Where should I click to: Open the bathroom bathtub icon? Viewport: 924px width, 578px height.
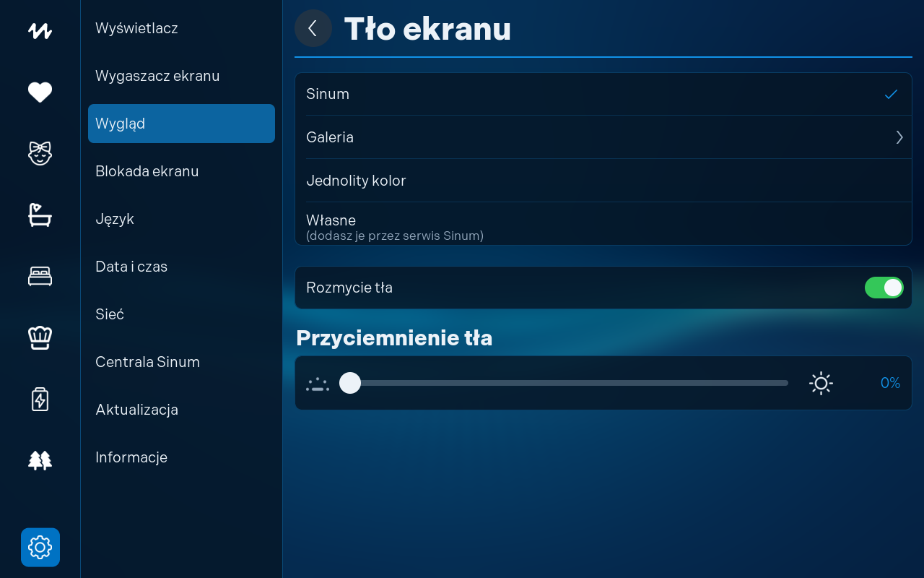[40, 215]
